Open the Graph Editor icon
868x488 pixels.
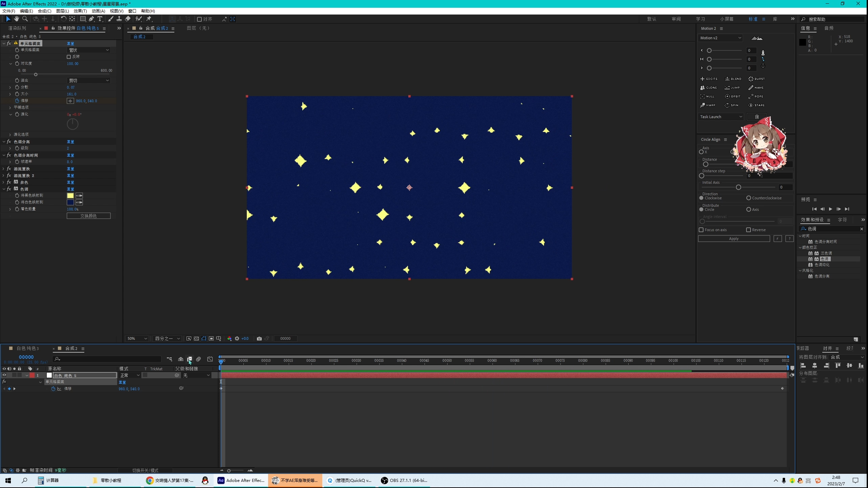pos(210,359)
